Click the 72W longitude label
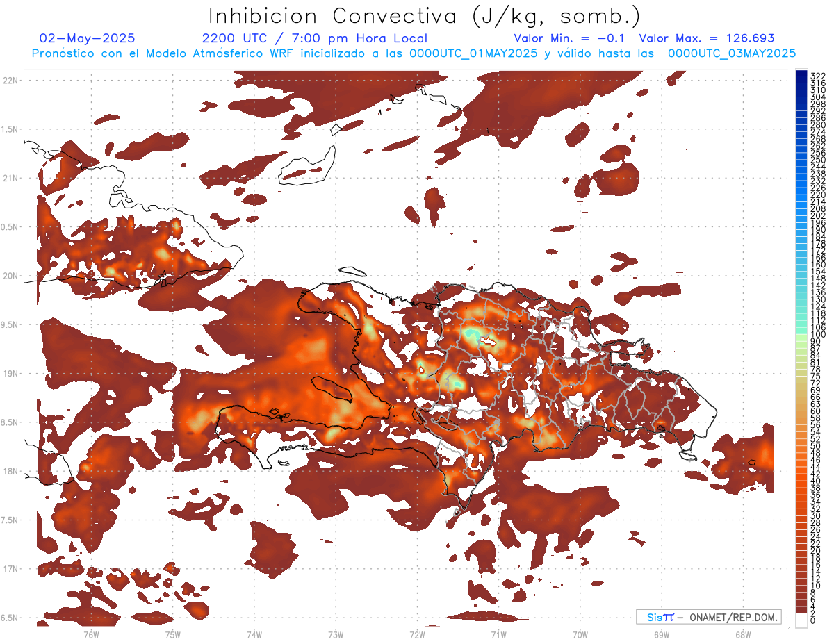 (x=417, y=634)
